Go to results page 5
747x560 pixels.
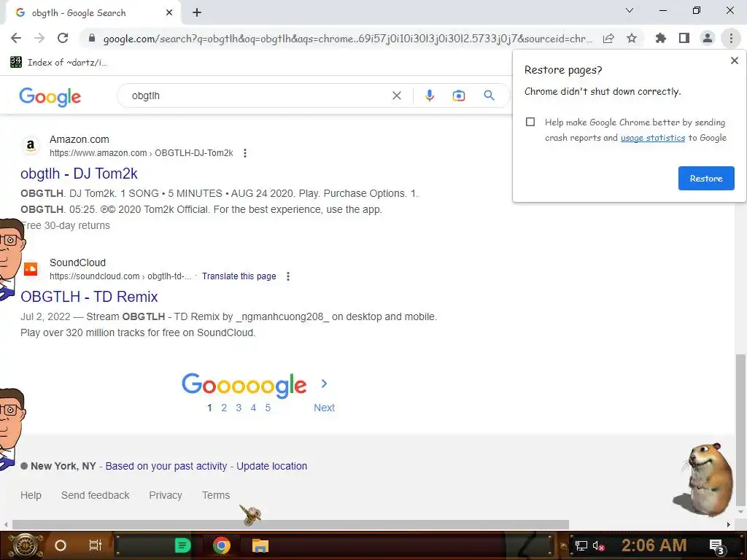(268, 408)
